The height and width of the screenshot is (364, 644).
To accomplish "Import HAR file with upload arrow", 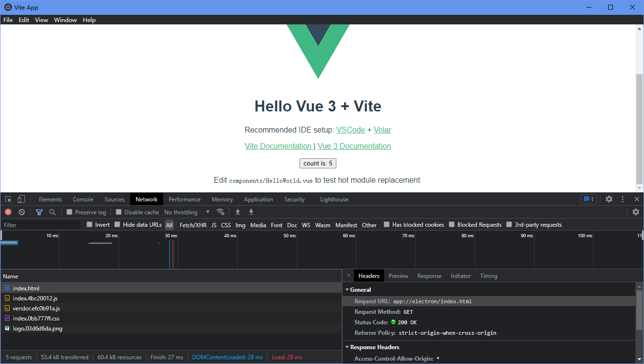I will 238,212.
